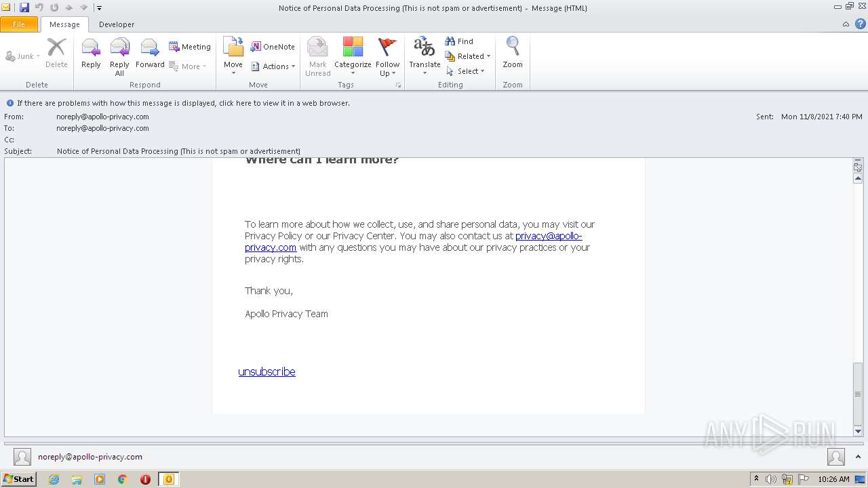Image resolution: width=868 pixels, height=488 pixels.
Task: Open Categorize color squares icon
Action: [x=353, y=56]
